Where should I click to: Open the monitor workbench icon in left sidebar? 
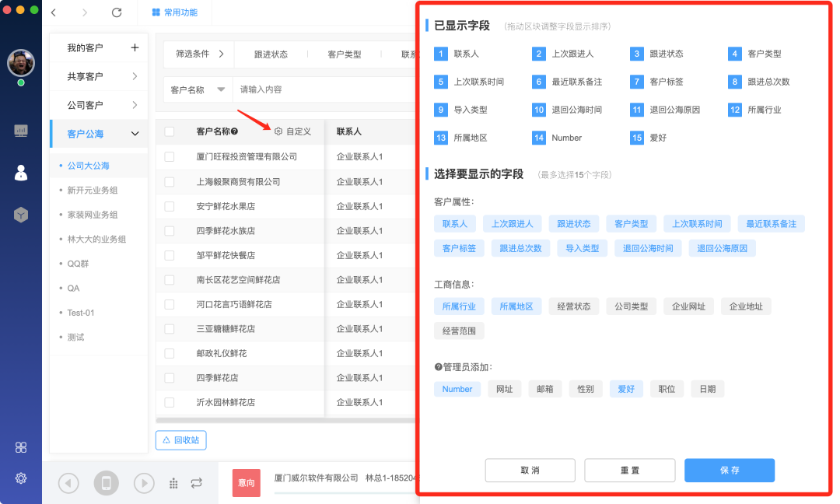(21, 131)
